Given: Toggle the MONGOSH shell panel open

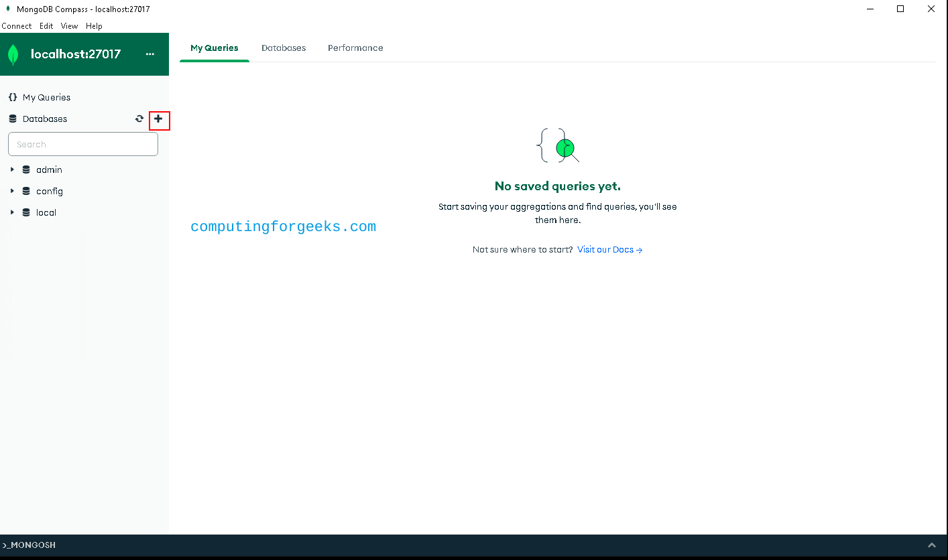Looking at the screenshot, I should (x=28, y=545).
